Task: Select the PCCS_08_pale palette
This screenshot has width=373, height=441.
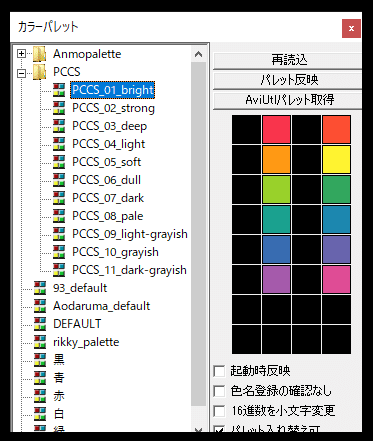Action: [x=107, y=216]
